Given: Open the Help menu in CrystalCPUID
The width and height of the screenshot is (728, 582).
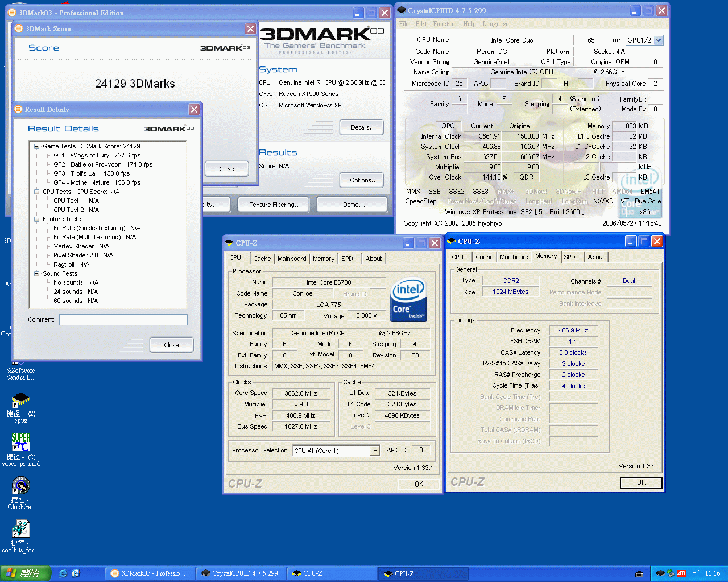Looking at the screenshot, I should click(x=469, y=24).
